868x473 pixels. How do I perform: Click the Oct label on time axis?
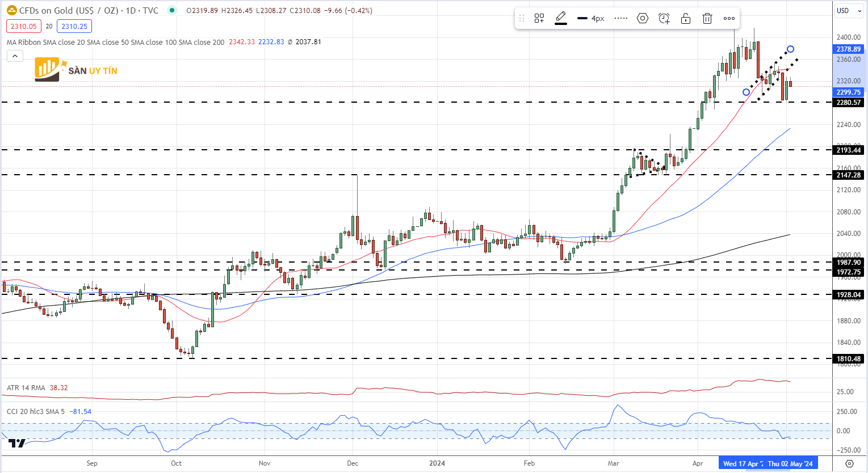[177, 463]
